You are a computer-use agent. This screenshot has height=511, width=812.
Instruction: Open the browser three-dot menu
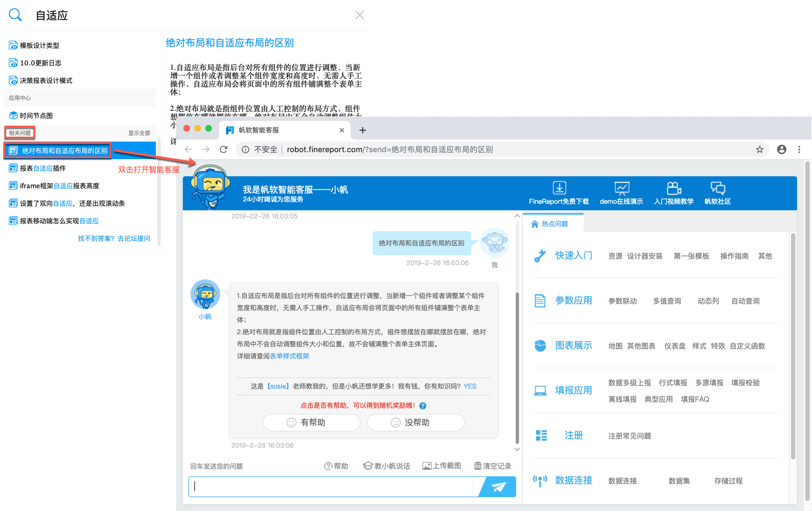(799, 149)
